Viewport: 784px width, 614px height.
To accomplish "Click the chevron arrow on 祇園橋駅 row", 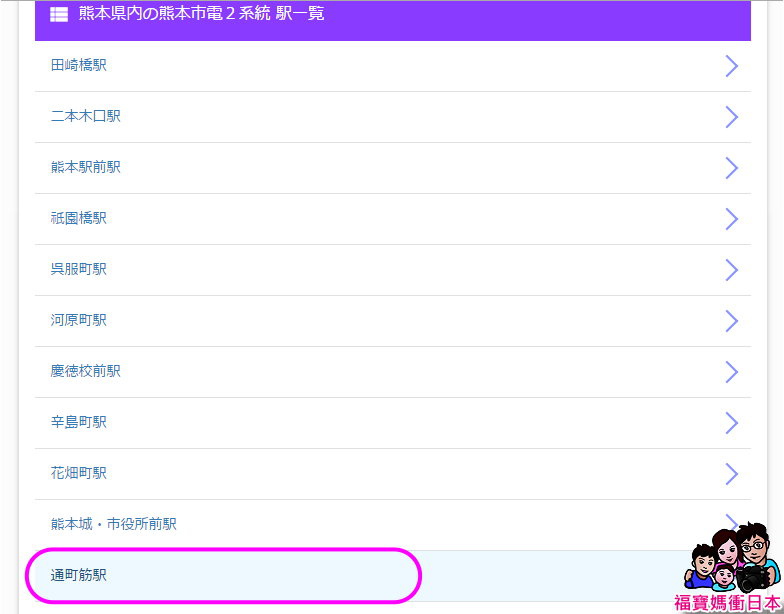I will pos(732,219).
